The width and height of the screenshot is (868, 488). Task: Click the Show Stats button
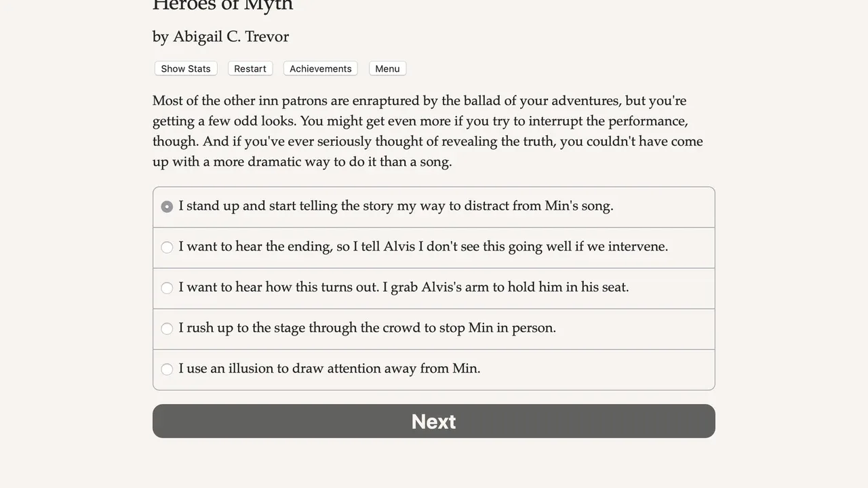(x=186, y=68)
